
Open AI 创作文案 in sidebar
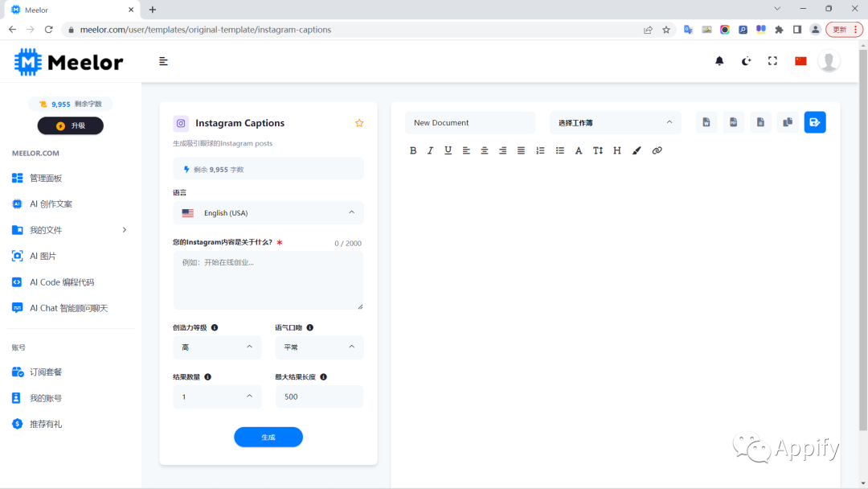pyautogui.click(x=42, y=203)
